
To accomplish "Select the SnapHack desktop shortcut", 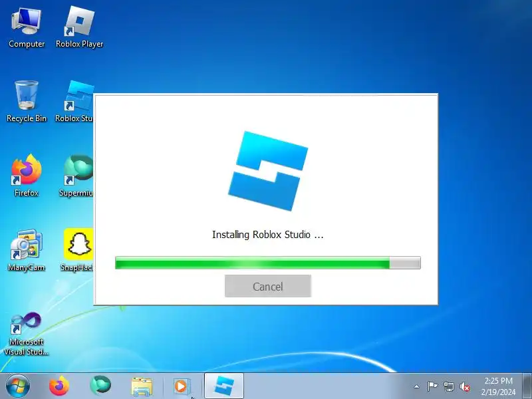I will pyautogui.click(x=77, y=251).
